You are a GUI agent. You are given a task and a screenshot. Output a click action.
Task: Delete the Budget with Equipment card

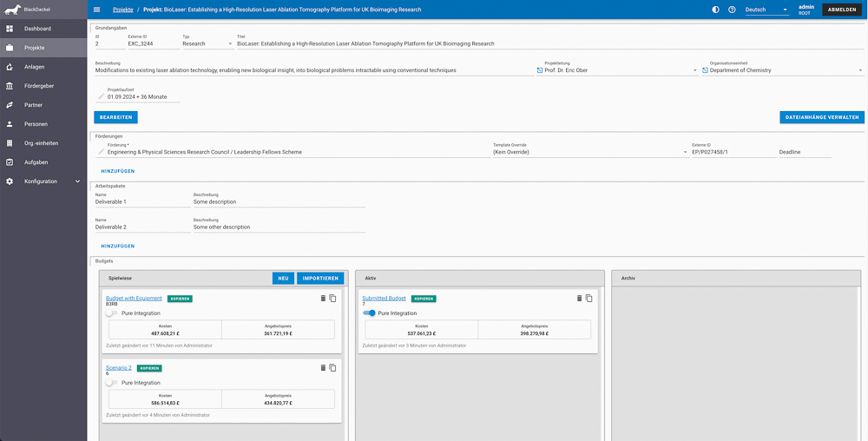[323, 299]
